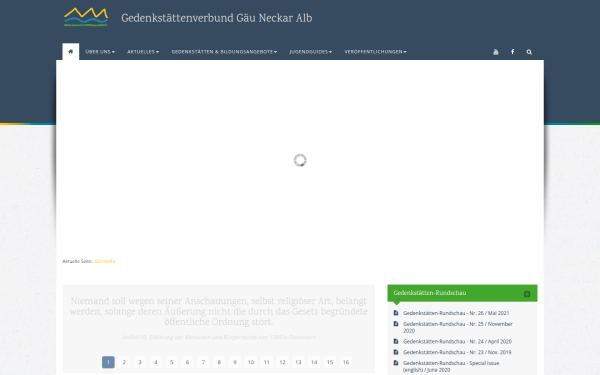This screenshot has width=600, height=375.
Task: Select quote page 15
Action: coord(330,362)
